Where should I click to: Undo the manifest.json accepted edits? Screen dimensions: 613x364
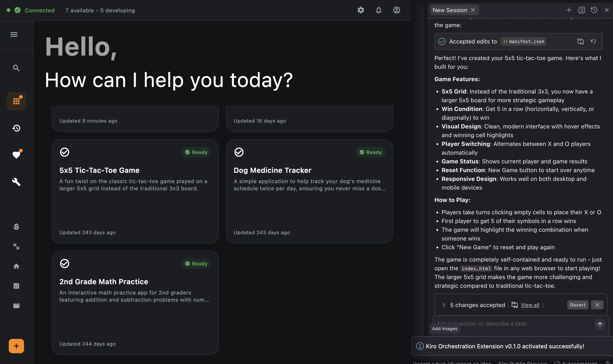593,41
